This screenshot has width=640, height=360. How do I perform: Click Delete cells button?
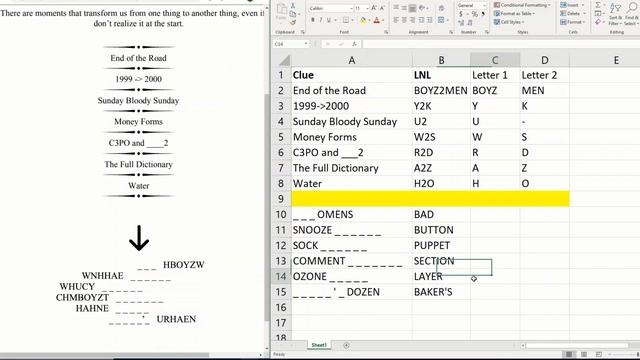[x=572, y=13]
